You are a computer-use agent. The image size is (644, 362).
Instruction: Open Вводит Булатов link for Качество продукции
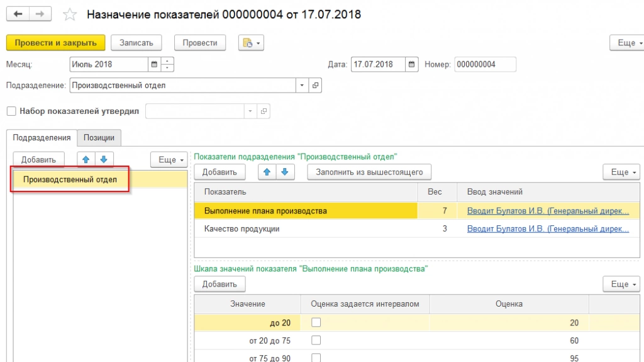point(548,229)
